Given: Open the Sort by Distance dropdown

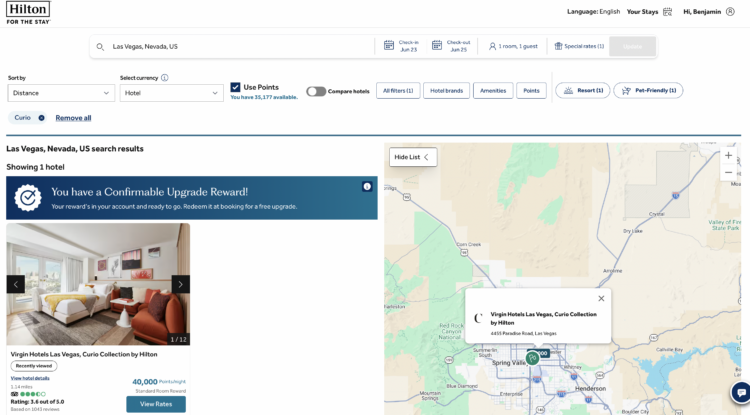Looking at the screenshot, I should pos(60,93).
